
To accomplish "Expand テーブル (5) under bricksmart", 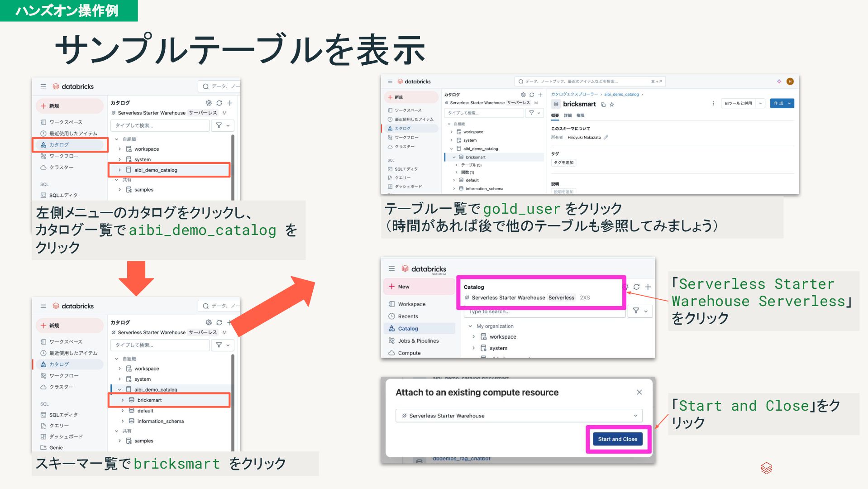I will tap(457, 165).
